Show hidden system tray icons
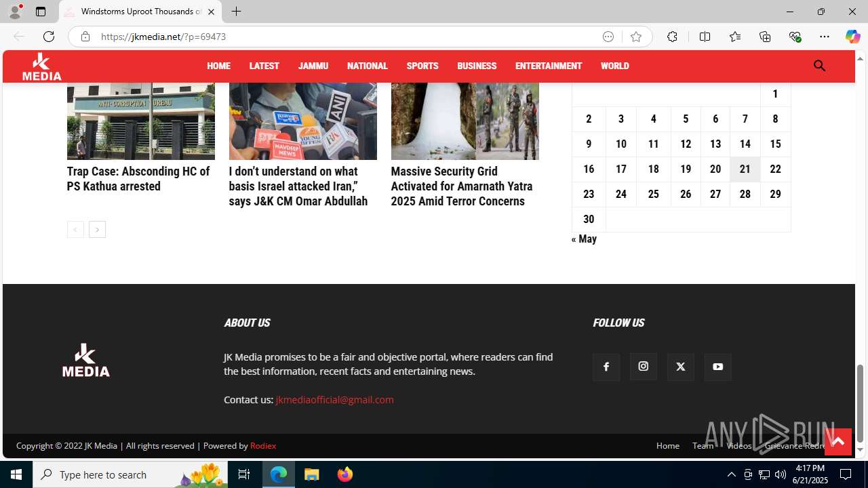 [731, 474]
